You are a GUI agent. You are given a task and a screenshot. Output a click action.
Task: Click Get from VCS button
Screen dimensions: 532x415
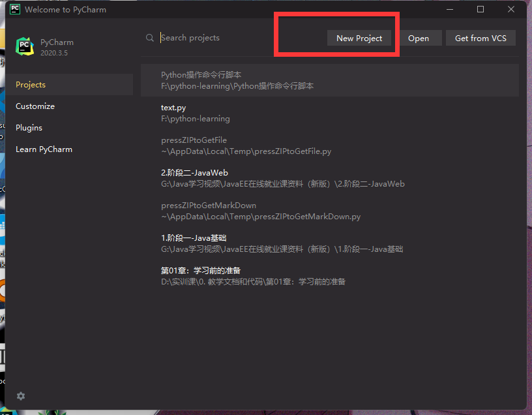tap(480, 38)
